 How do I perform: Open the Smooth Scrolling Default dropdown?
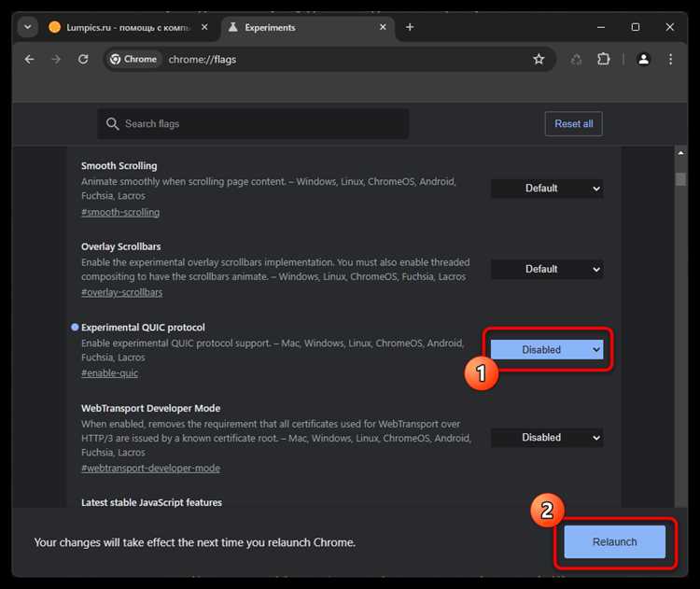pos(547,189)
